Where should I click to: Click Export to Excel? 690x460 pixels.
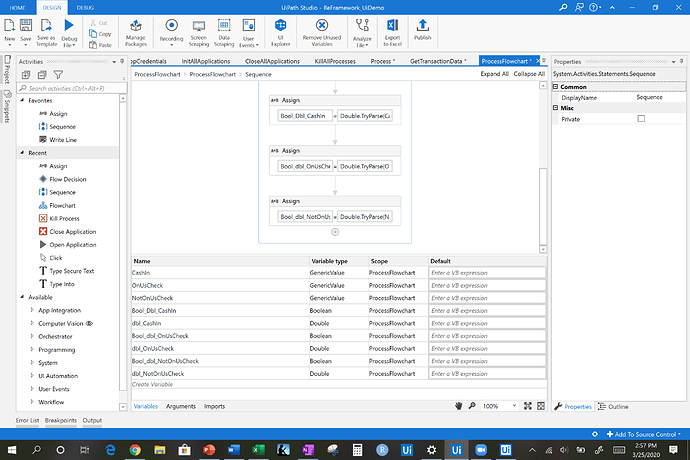[x=392, y=33]
